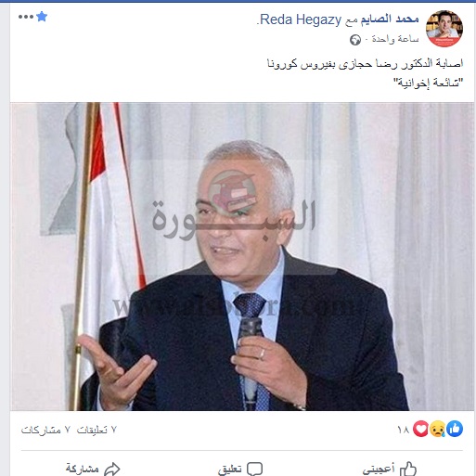Open the tagged Reda Hegazy profile
This screenshot has width=476, height=476.
tap(299, 19)
